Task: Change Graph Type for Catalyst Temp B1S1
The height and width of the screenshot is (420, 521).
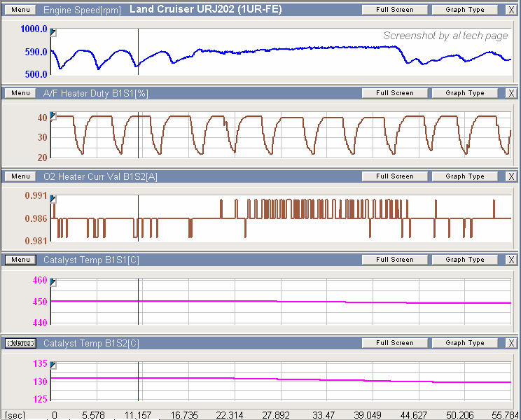Action: pyautogui.click(x=465, y=260)
